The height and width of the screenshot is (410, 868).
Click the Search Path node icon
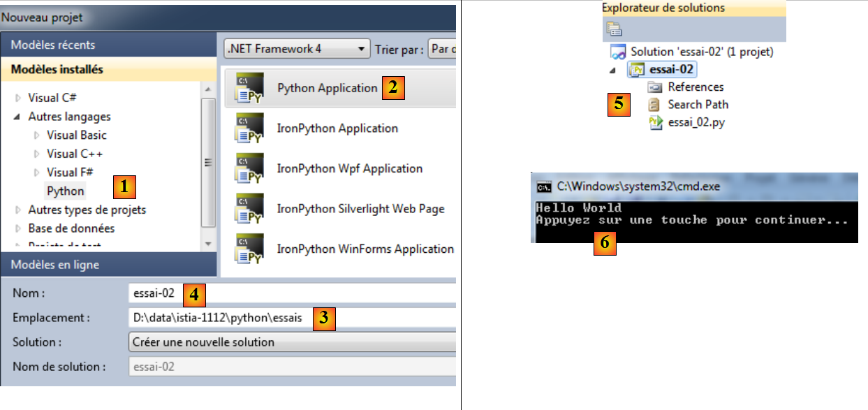(x=654, y=105)
